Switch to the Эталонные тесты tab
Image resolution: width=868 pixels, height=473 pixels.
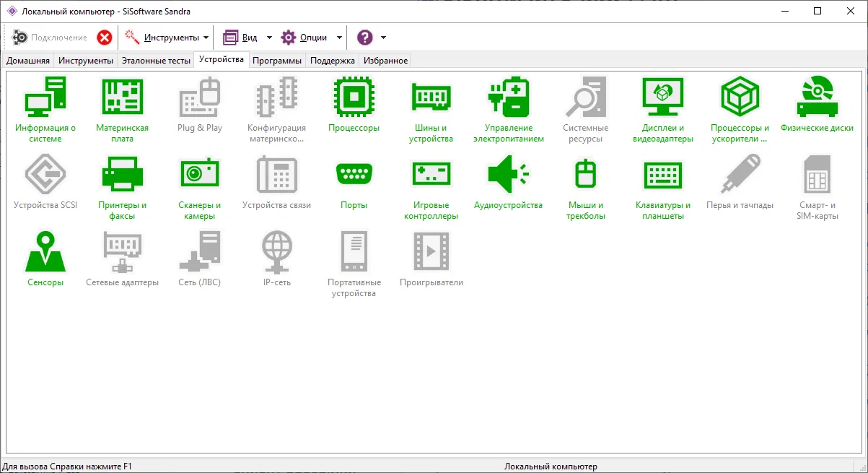[x=157, y=61]
